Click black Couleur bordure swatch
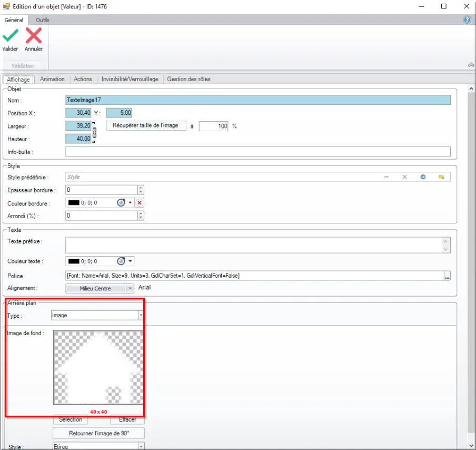 pos(74,203)
